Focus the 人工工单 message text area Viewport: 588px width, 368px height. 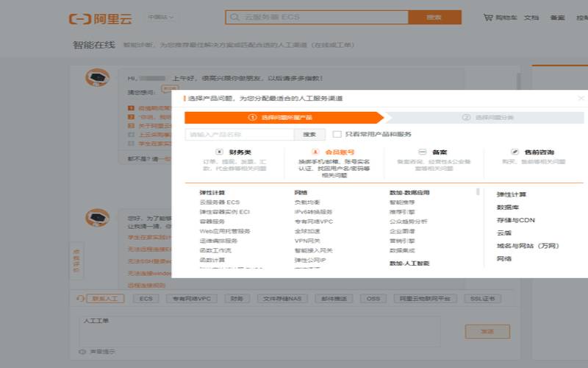(260, 332)
